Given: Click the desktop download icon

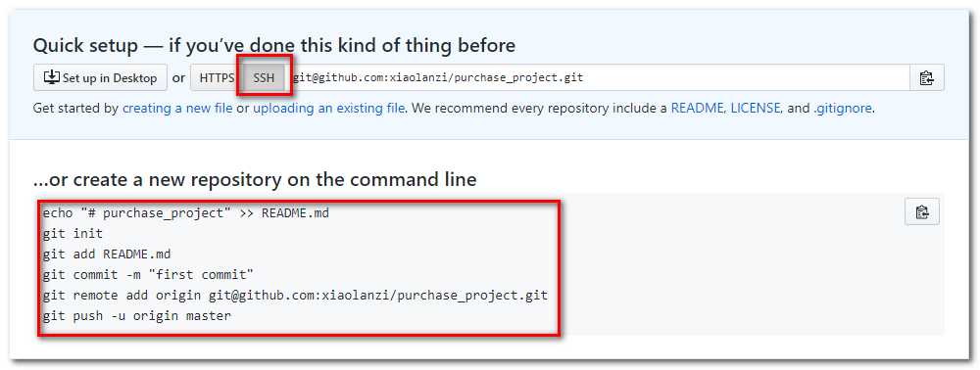Looking at the screenshot, I should [51, 77].
